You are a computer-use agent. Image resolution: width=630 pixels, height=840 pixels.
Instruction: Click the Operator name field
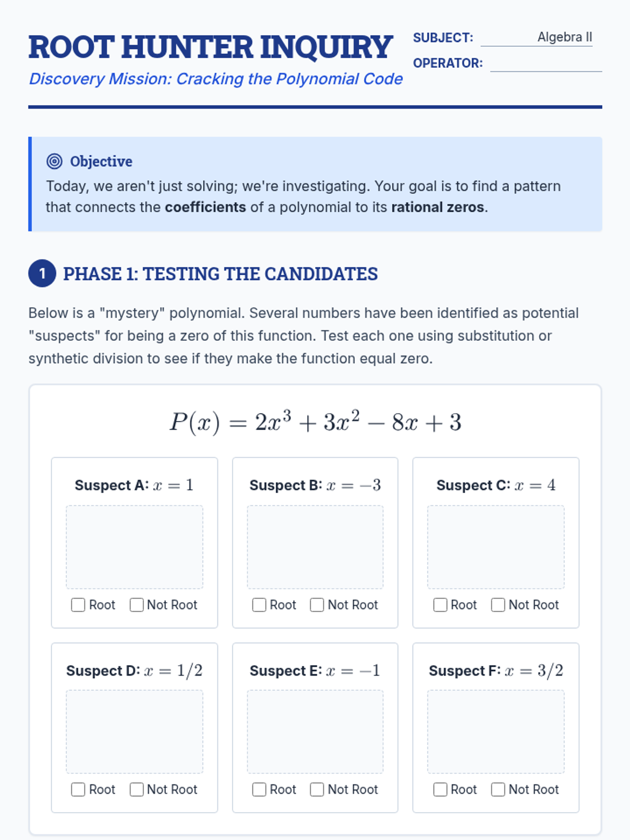pos(546,64)
